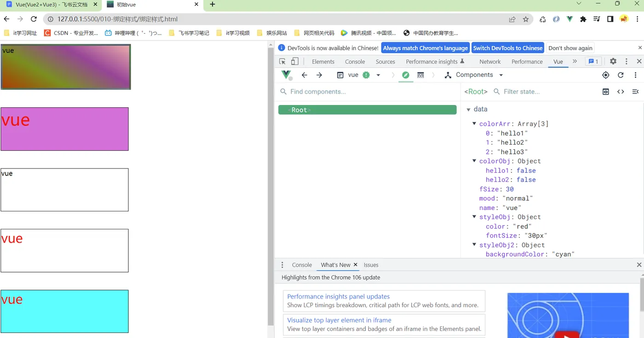Collapse the data section

pos(469,110)
